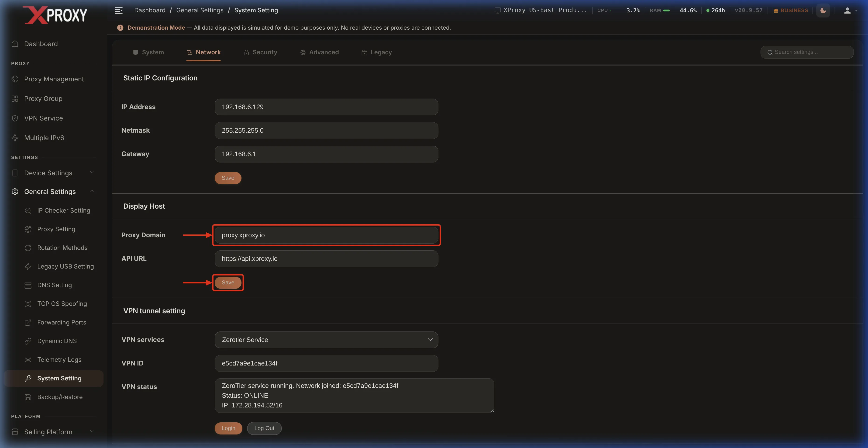This screenshot has height=448, width=868.
Task: Click the version v20.9.57 label
Action: [748, 10]
